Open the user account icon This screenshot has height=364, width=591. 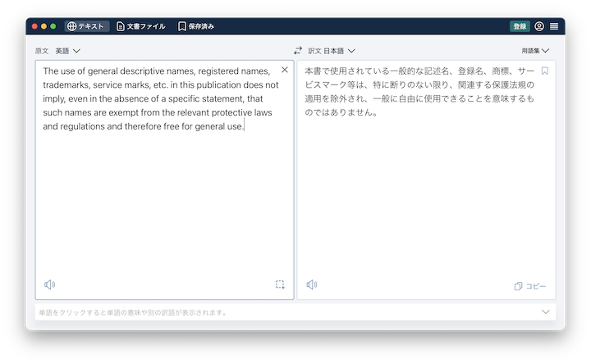click(539, 26)
